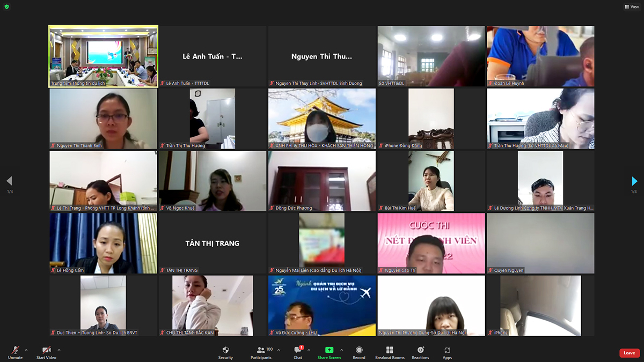Click the Leave meeting button

628,353
